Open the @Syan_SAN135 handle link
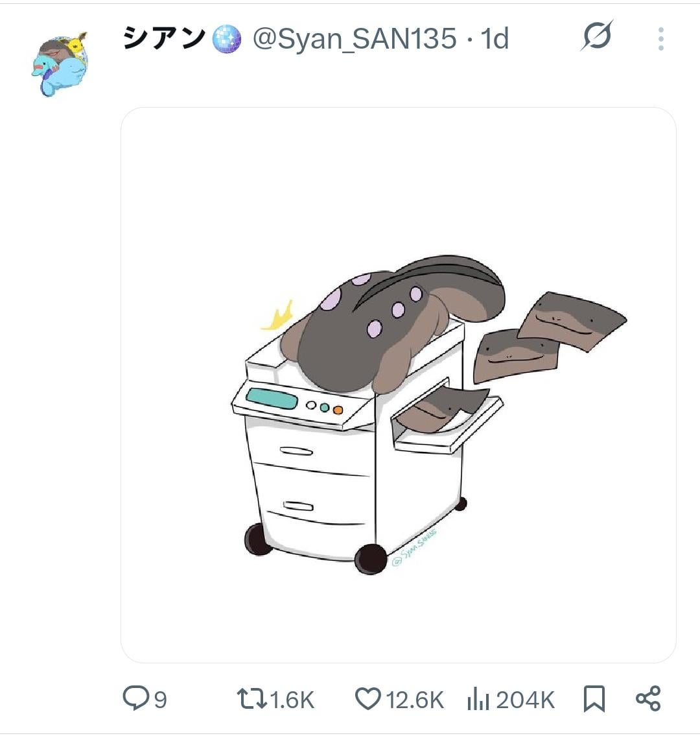 (355, 38)
